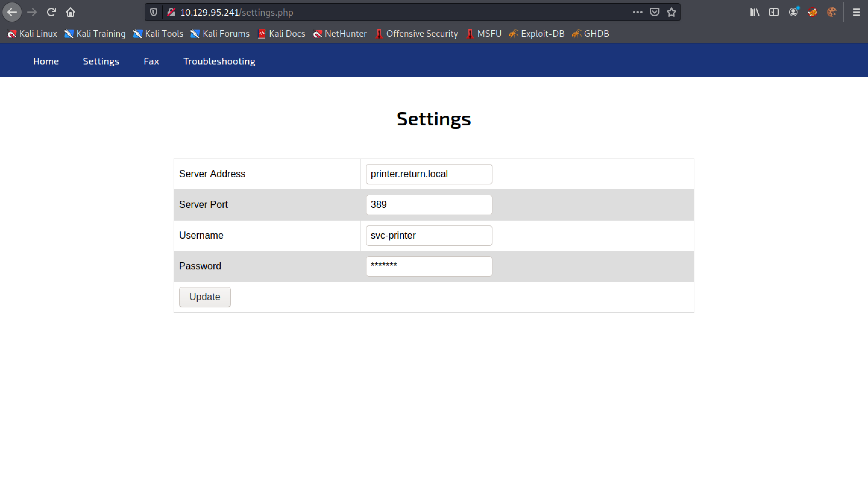Image resolution: width=868 pixels, height=487 pixels.
Task: Click the Server Address label
Action: coord(212,174)
